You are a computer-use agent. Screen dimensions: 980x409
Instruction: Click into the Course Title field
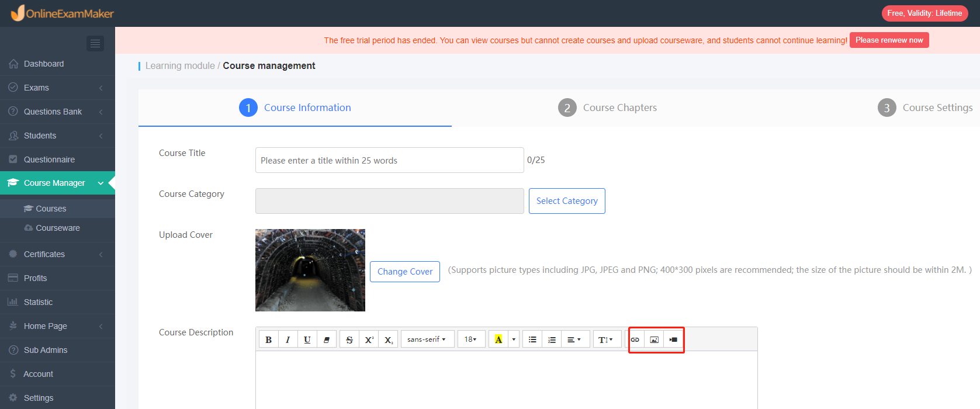point(390,160)
